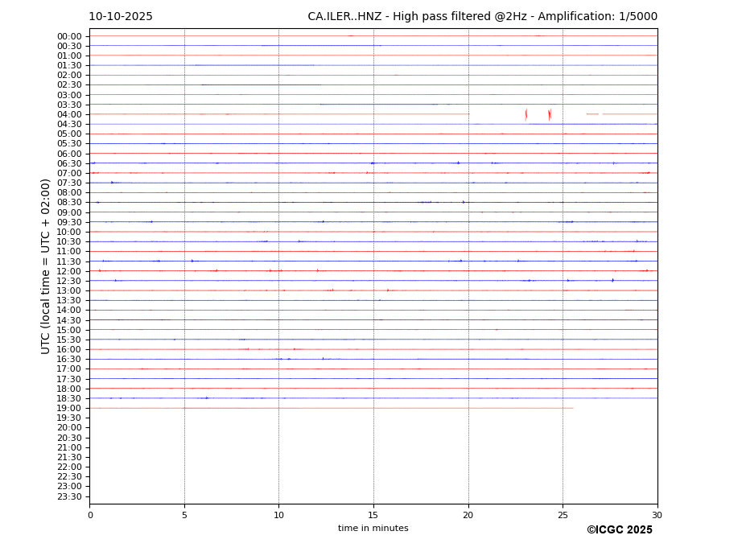Click the 16:30 row time label
This screenshot has height=560, width=746.
coord(69,359)
